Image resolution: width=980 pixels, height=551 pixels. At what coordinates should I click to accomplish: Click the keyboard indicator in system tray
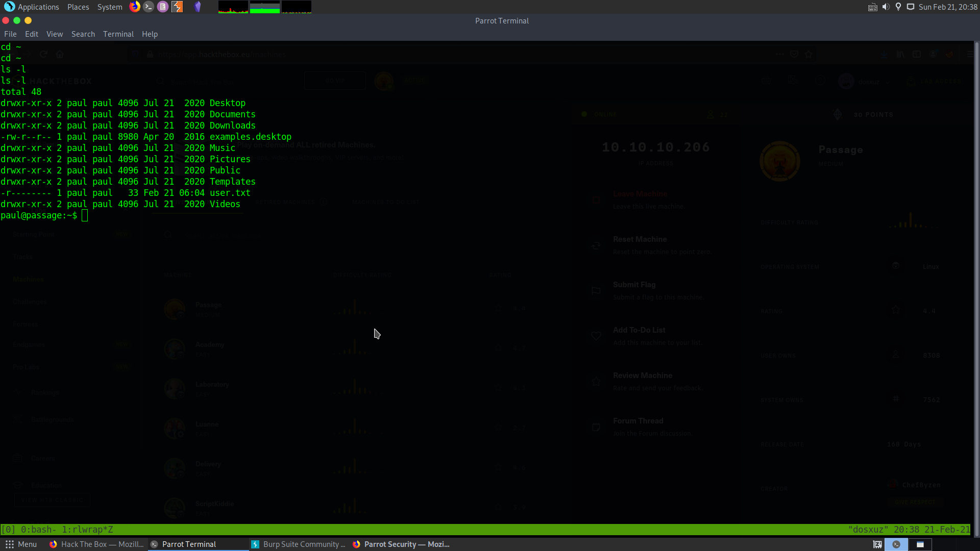872,7
